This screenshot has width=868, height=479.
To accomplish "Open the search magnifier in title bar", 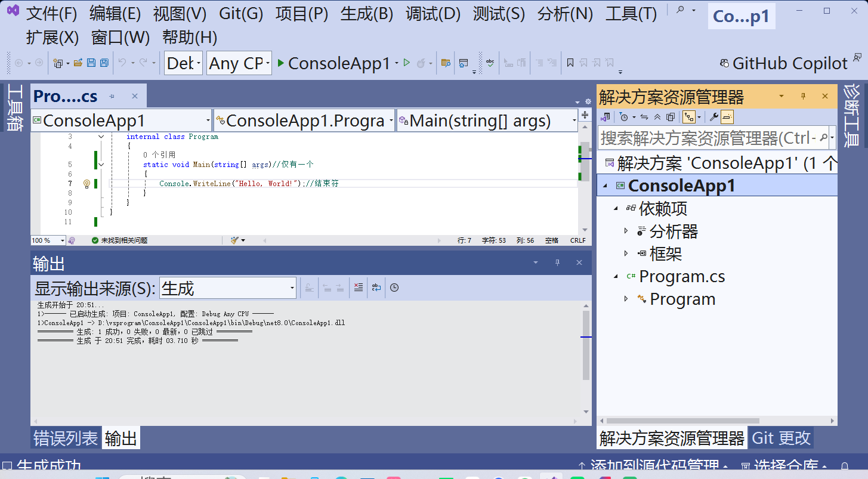I will tap(679, 10).
